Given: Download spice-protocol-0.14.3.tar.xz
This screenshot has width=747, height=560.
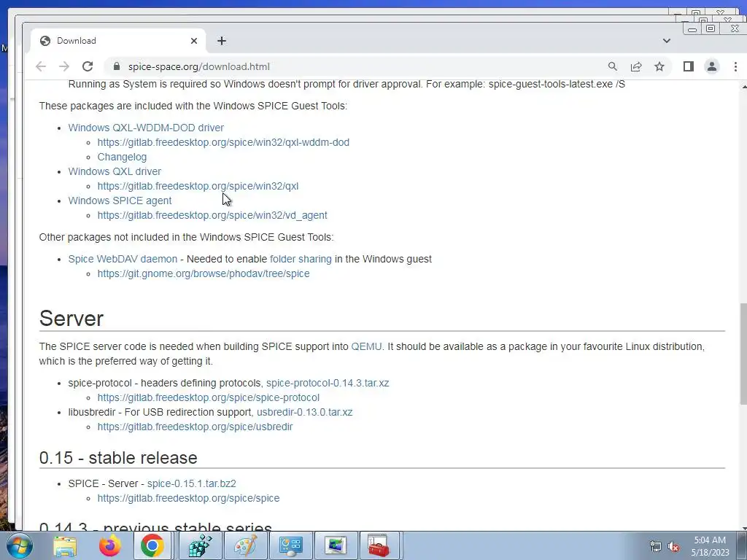Looking at the screenshot, I should 328,383.
